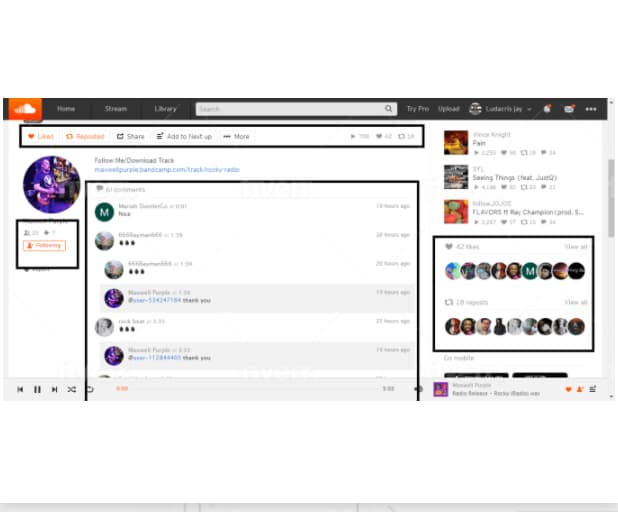618x512 pixels.
Task: Seek on the playback progress bar
Action: 254,389
